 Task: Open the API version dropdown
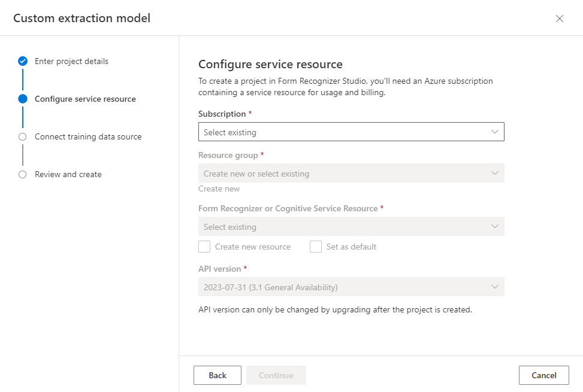tap(351, 287)
